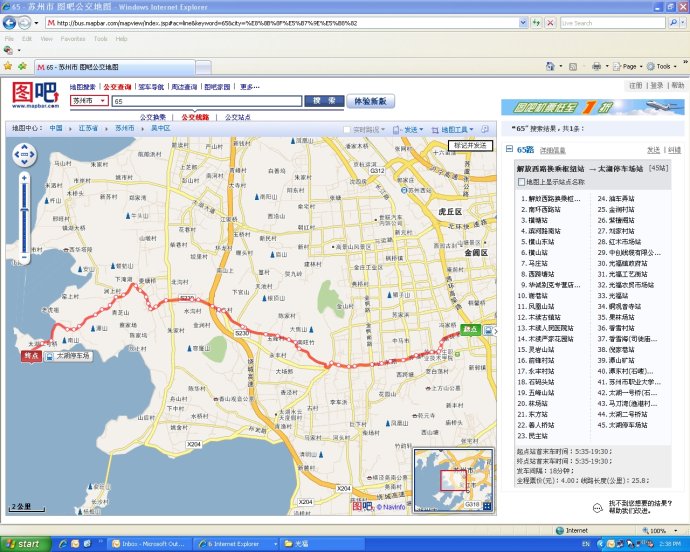The height and width of the screenshot is (552, 690).
Task: Click the map pan direction control
Action: tap(23, 154)
